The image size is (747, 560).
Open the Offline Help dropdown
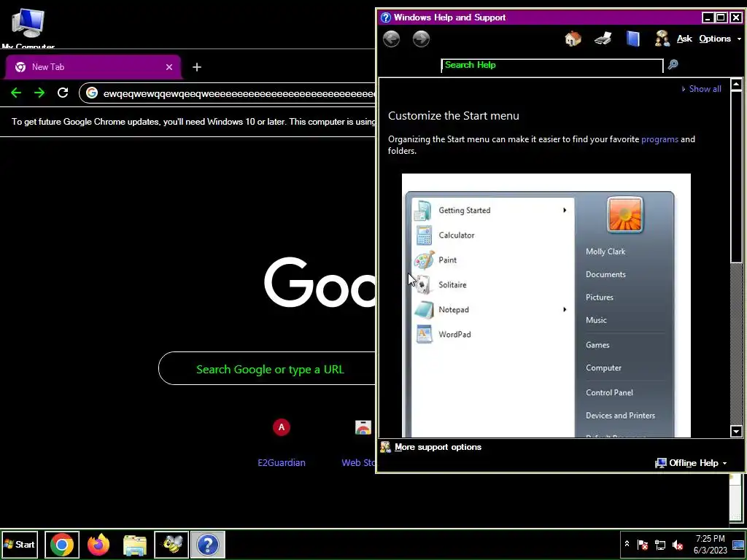click(x=692, y=463)
